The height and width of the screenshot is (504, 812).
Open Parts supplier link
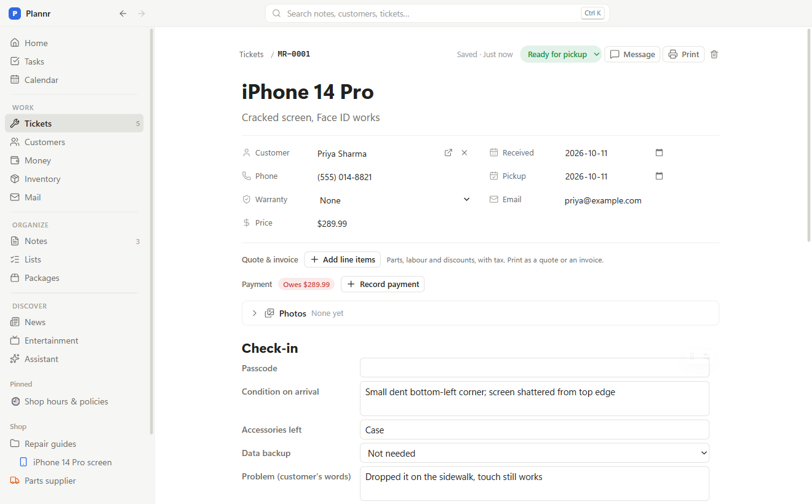(x=74, y=481)
